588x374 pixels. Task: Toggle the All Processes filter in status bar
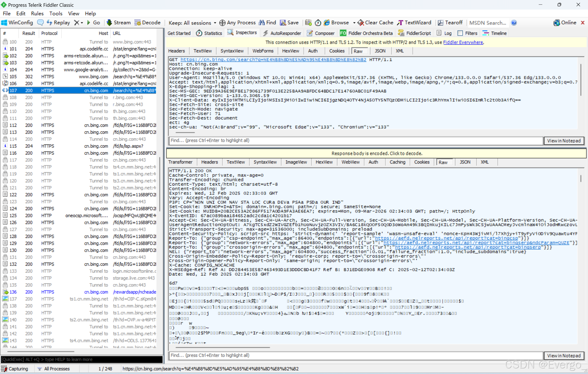[53, 369]
